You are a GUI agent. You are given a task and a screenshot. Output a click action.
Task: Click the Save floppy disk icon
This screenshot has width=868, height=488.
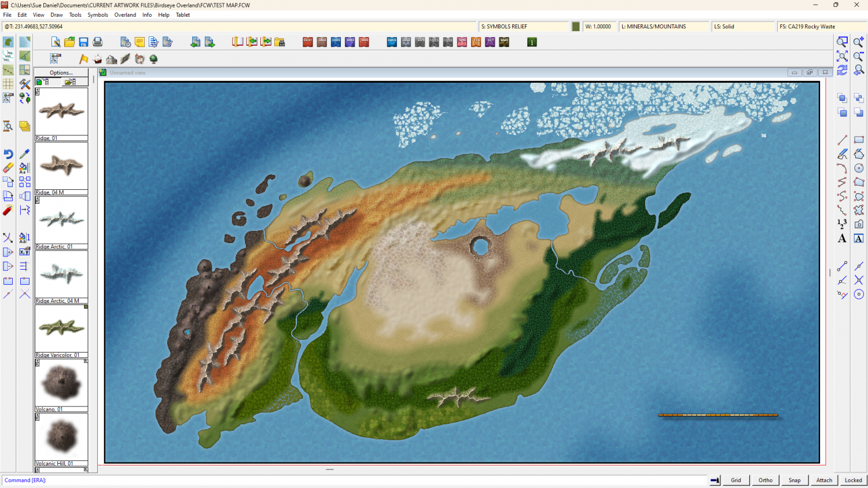[x=83, y=42]
